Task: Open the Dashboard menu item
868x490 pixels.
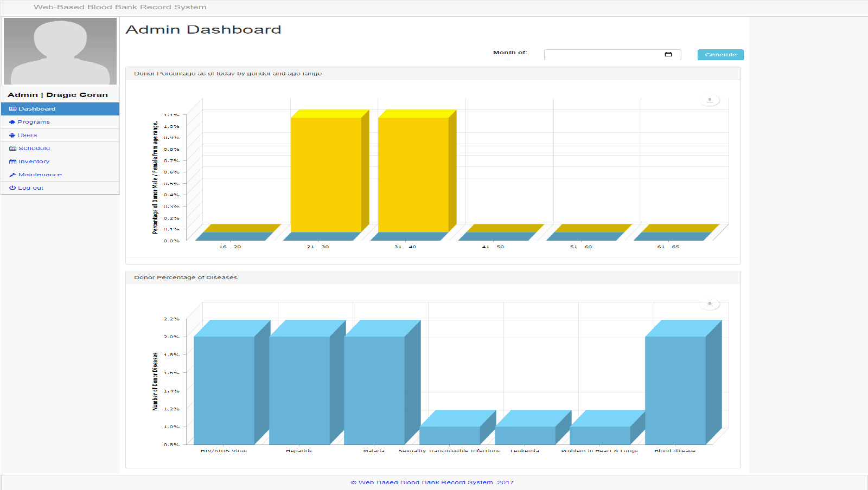Action: tap(60, 109)
